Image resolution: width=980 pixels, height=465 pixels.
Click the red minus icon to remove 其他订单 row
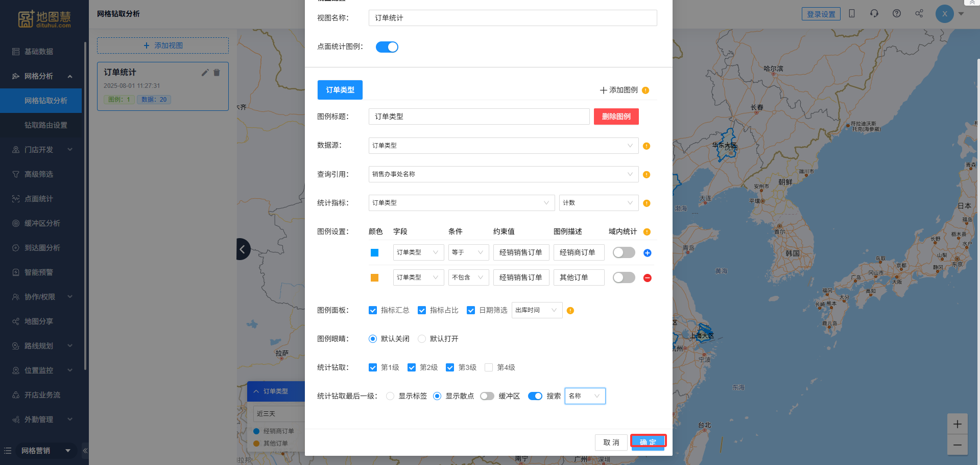647,278
